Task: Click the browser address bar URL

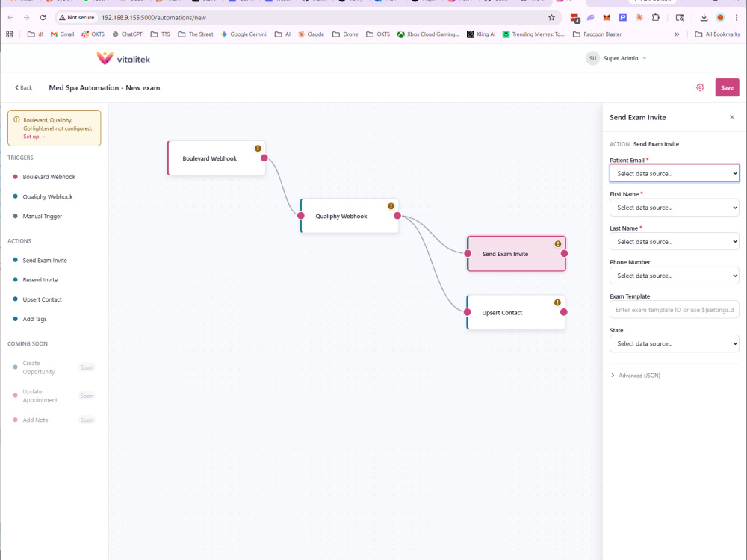Action: (x=154, y=18)
